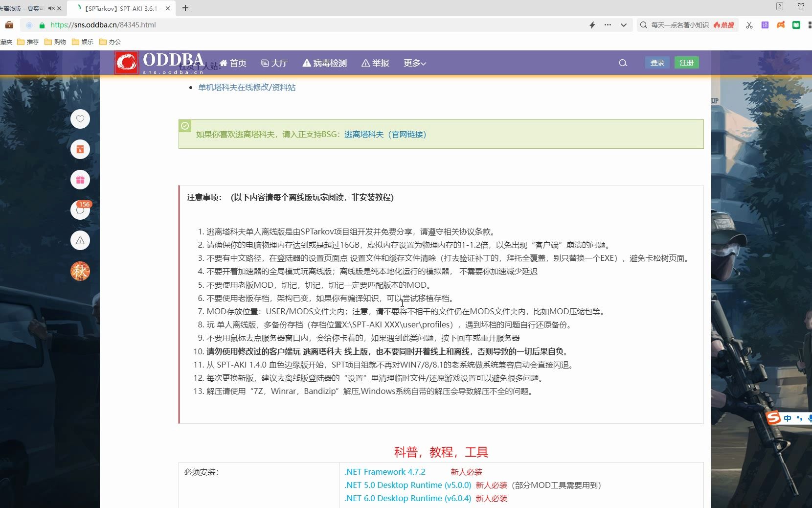Click the orange collect icon in sidebar
Screen dimensions: 812x508
80,149
